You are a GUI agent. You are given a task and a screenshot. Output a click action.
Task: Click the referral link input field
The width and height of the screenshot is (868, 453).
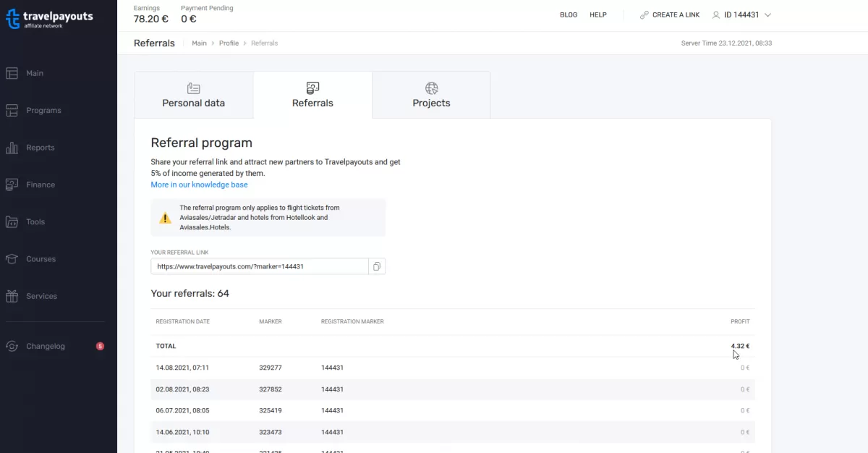point(260,266)
